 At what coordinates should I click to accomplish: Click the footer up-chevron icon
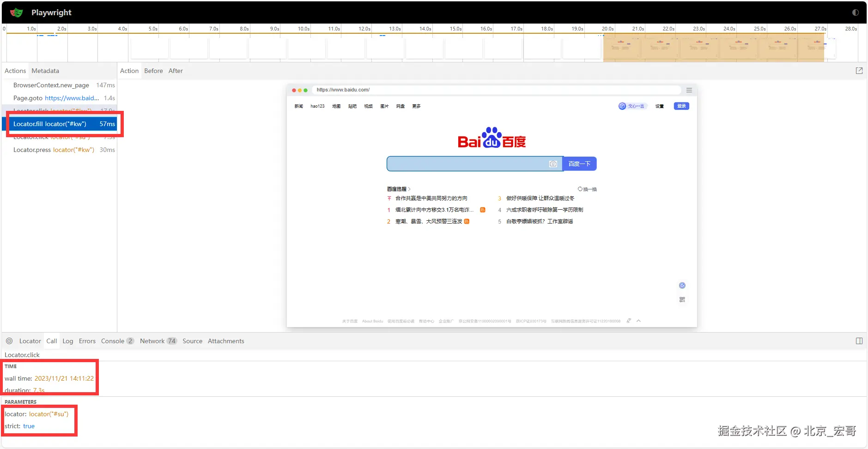[638, 321]
